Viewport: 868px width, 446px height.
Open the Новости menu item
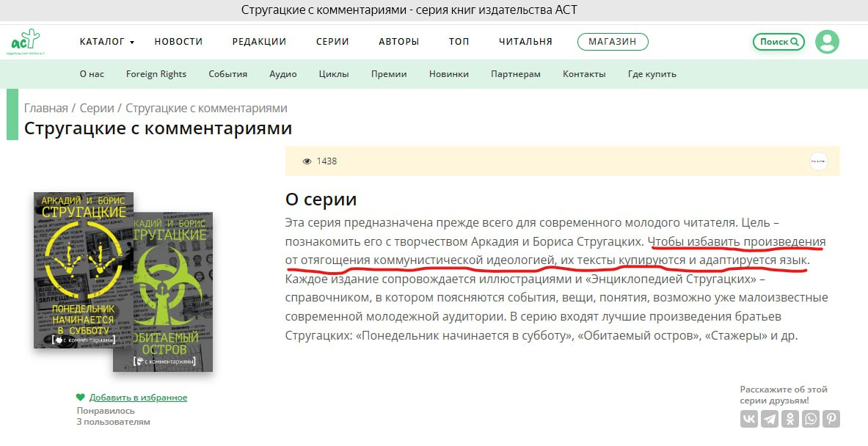tap(178, 42)
